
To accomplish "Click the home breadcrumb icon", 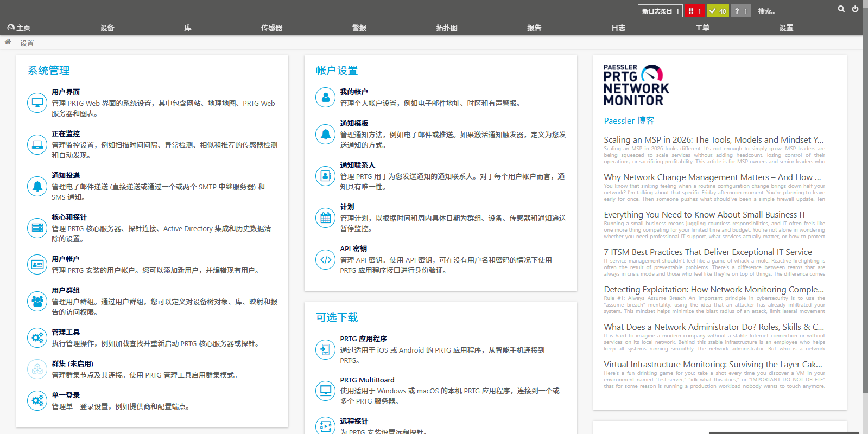I will 8,42.
